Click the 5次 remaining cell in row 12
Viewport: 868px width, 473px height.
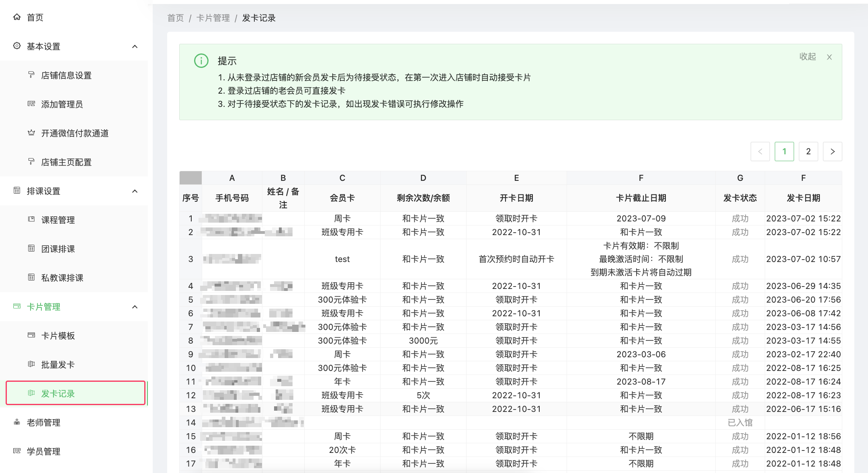click(423, 395)
